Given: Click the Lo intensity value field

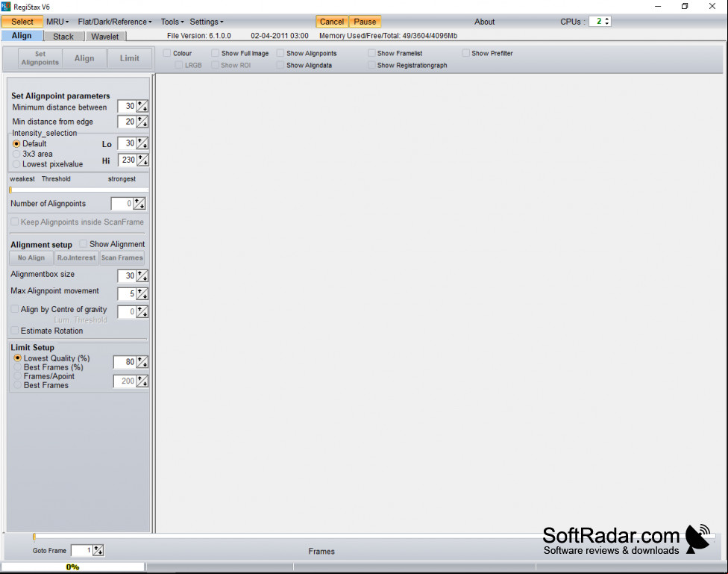Looking at the screenshot, I should pos(127,143).
